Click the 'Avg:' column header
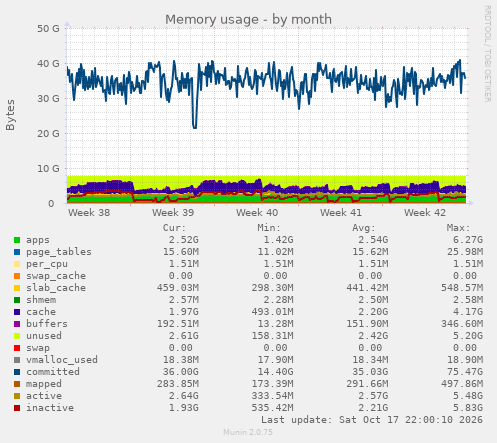 coord(364,228)
